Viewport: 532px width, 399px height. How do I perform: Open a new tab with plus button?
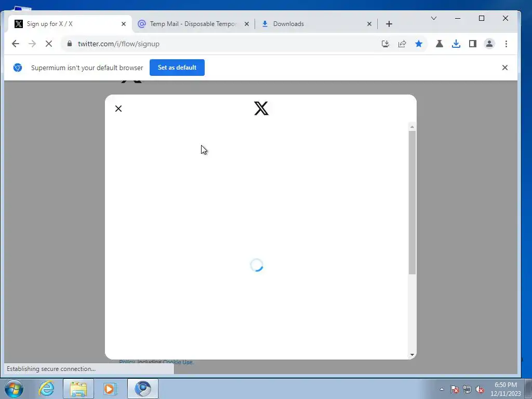(x=389, y=24)
